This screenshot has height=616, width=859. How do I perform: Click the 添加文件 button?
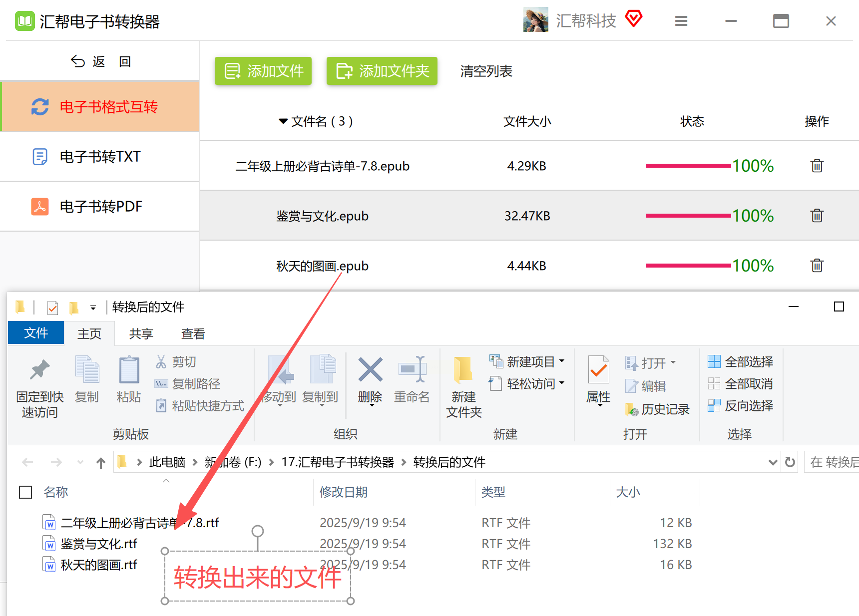click(x=263, y=71)
